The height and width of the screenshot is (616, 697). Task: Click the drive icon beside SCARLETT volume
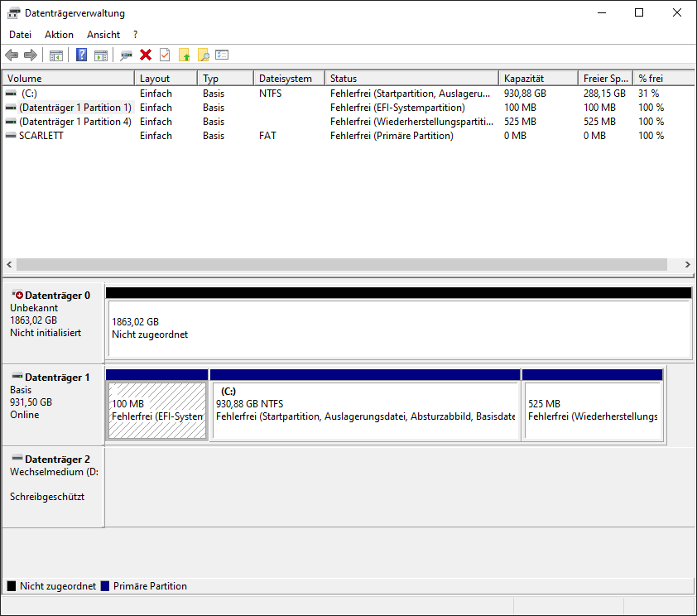(11, 136)
